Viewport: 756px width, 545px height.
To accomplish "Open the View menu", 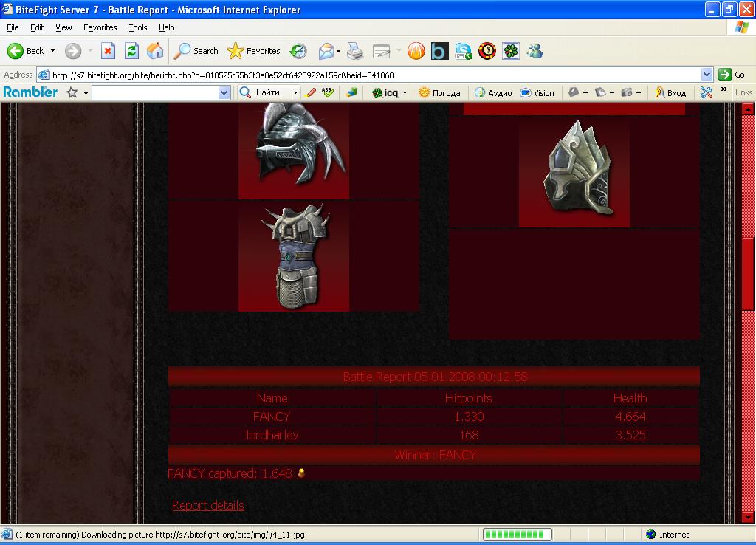I will [x=63, y=27].
